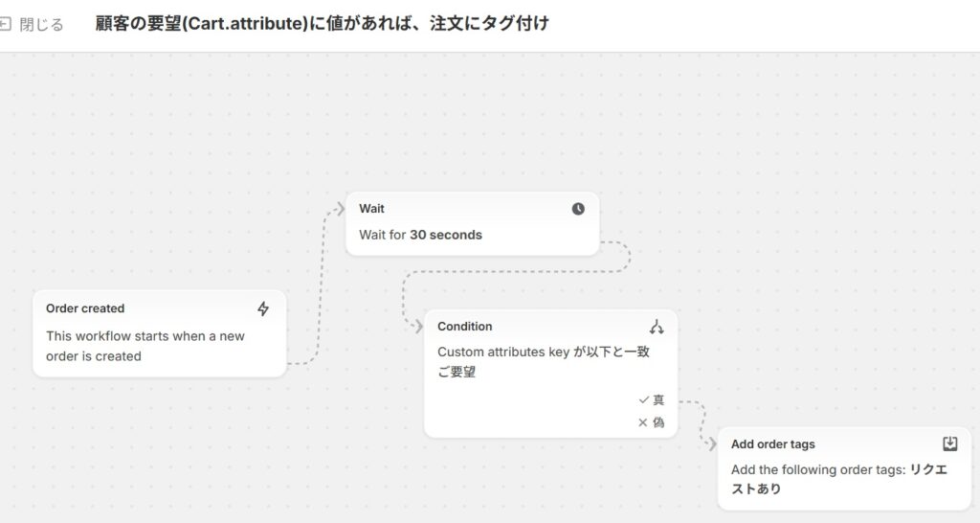980x523 pixels.
Task: Click the arrowhead entering the Condition step
Action: [x=417, y=327]
